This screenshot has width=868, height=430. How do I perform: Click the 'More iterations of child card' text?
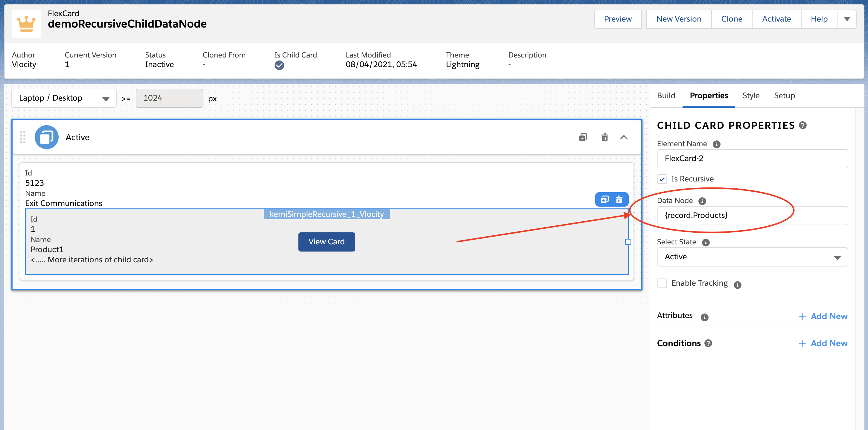point(92,260)
